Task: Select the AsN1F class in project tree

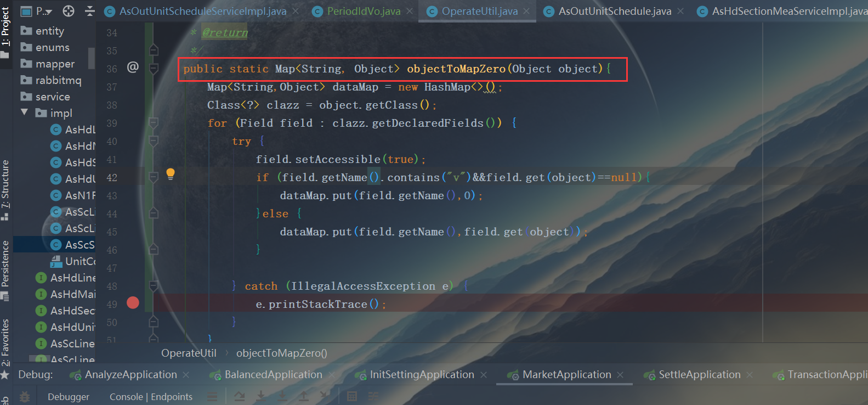Action: point(73,195)
